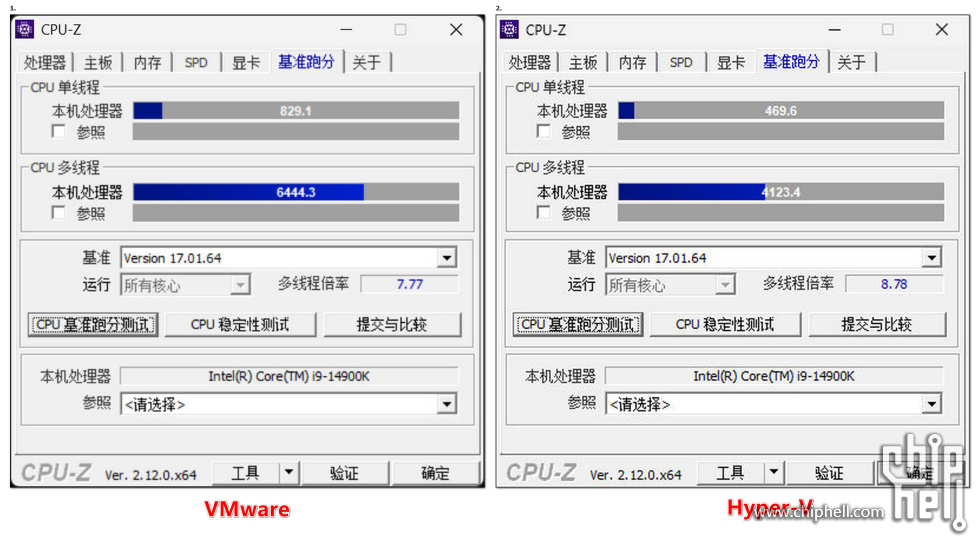Image resolution: width=980 pixels, height=547 pixels.
Task: Open 工具 dropdown arrow in VMware window
Action: 289,473
